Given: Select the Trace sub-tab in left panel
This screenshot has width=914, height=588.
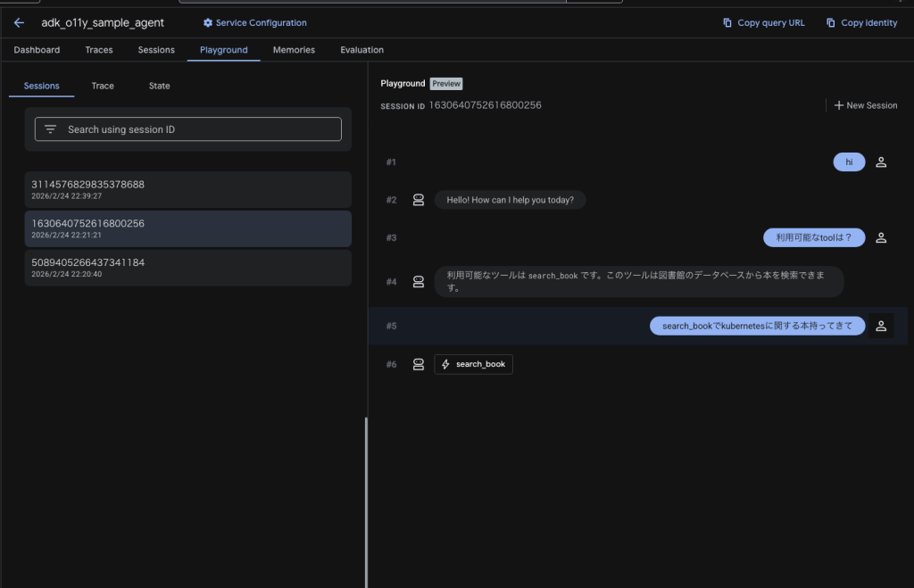Looking at the screenshot, I should tap(103, 86).
